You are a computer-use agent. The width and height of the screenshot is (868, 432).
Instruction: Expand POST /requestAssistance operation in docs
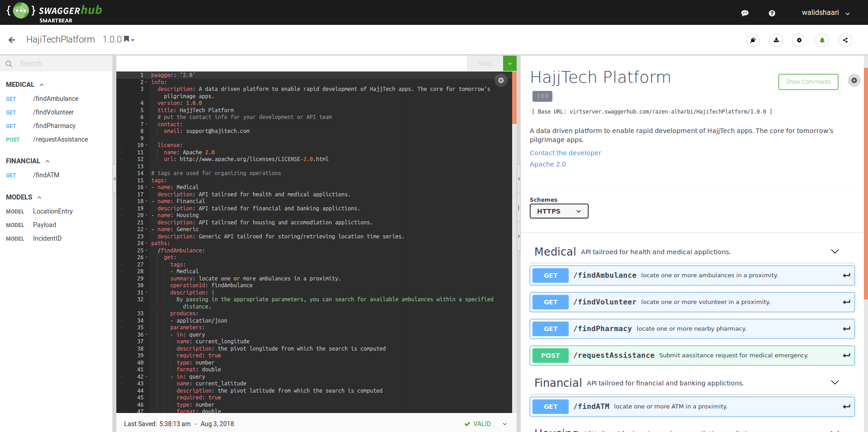692,356
